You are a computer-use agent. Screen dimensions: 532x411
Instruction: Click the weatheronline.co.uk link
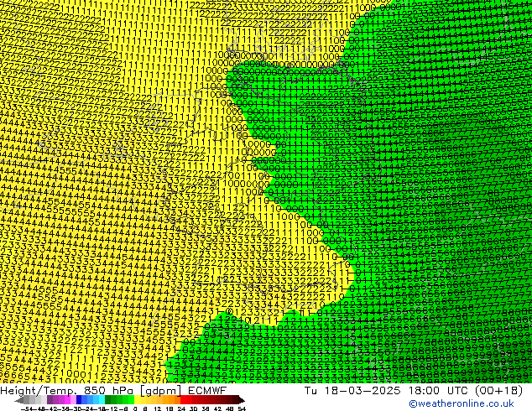[x=462, y=403]
